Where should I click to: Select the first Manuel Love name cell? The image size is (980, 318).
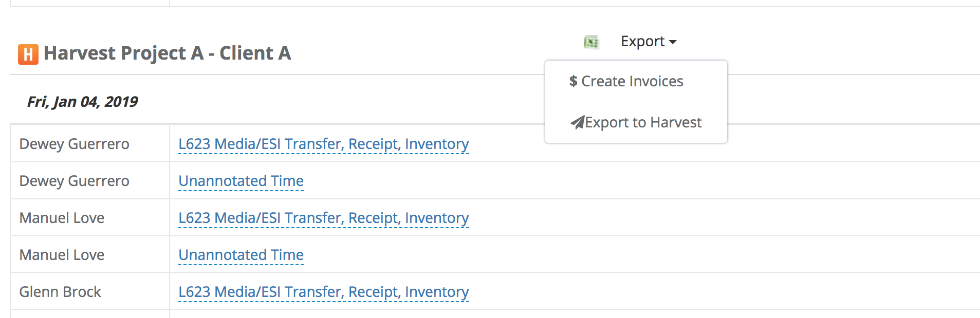62,218
